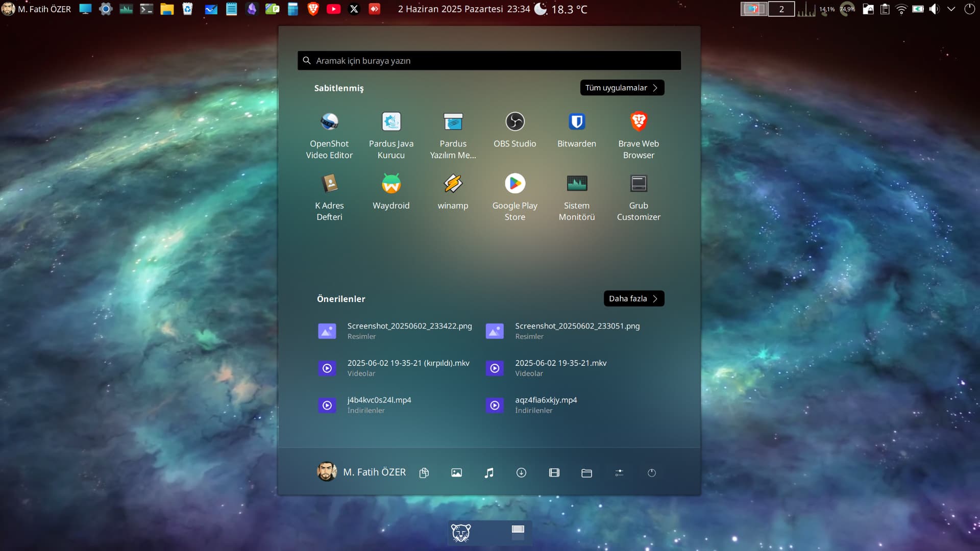Open winamp from pinned apps

point(453,192)
